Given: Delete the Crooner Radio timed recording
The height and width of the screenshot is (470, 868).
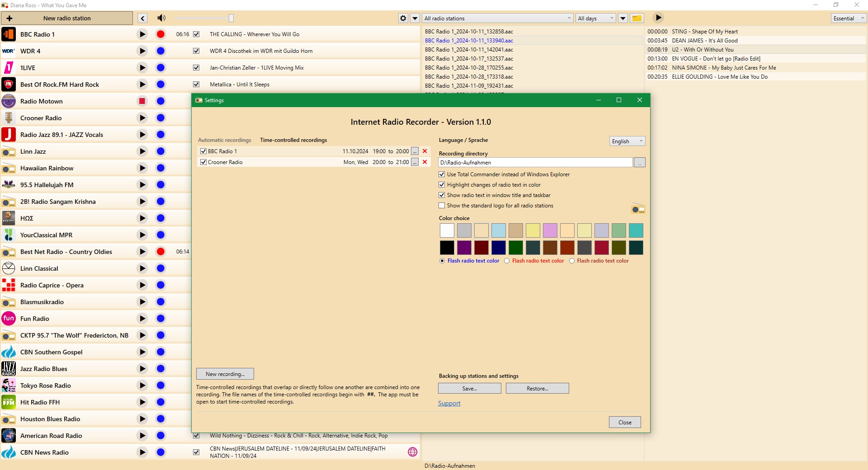Looking at the screenshot, I should pyautogui.click(x=425, y=162).
